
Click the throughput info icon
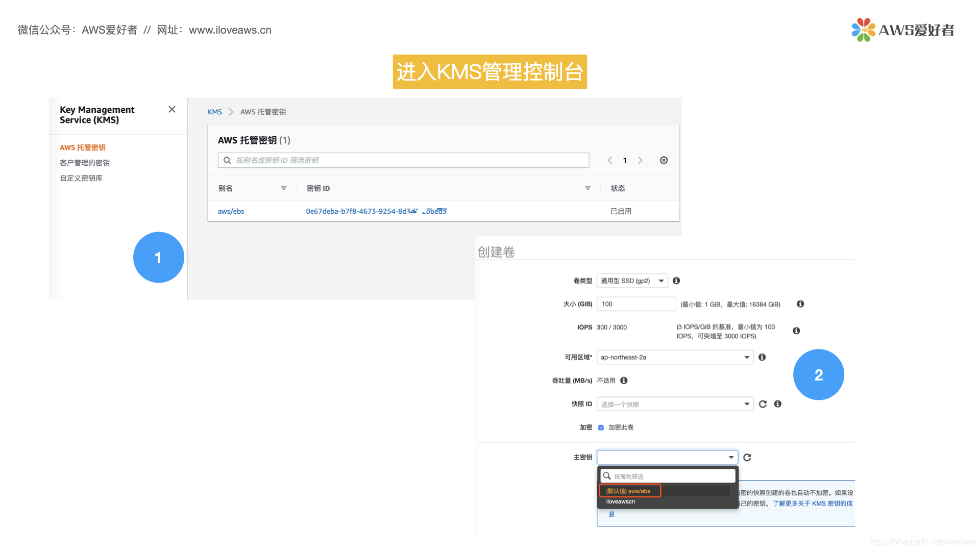tap(624, 381)
